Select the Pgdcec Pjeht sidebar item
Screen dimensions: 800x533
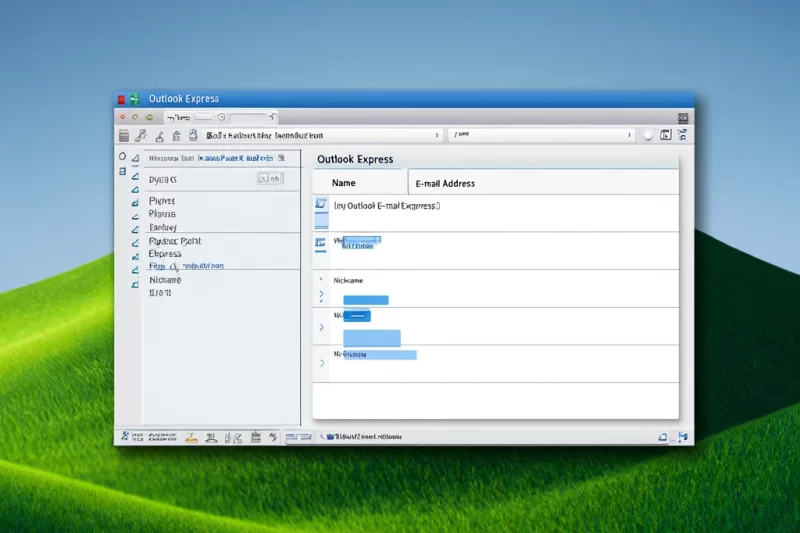click(x=174, y=241)
